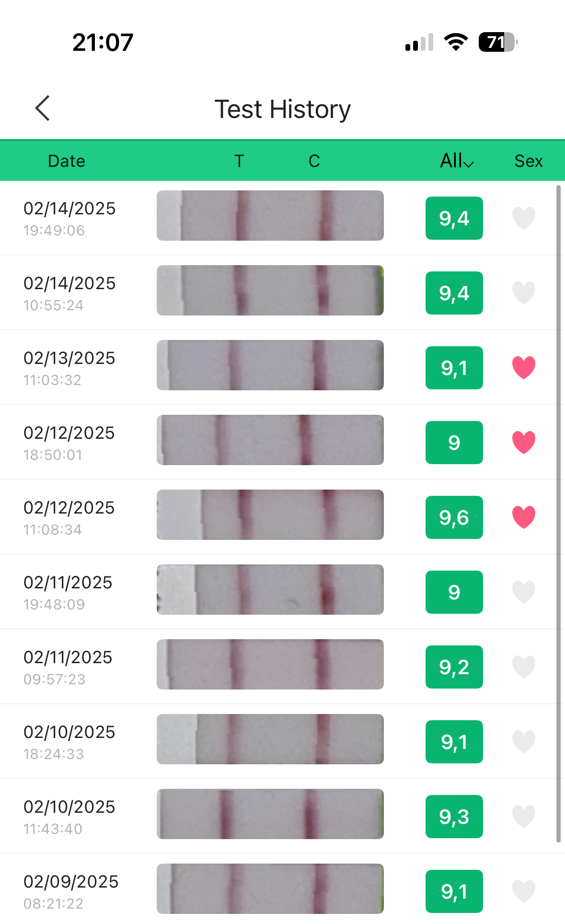Tap the back arrow in the header

point(43,108)
